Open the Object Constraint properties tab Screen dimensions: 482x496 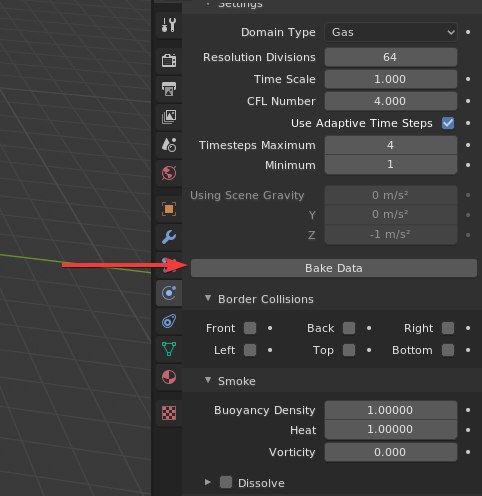[169, 321]
